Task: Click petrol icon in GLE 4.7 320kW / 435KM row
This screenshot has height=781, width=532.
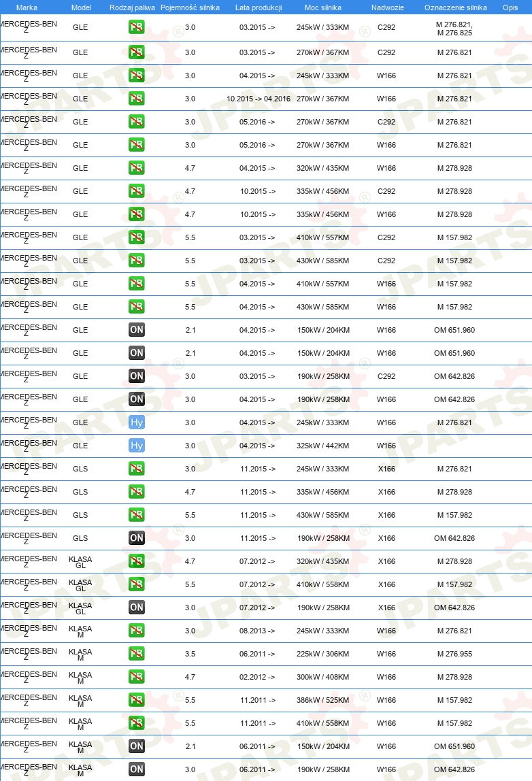Action: [137, 168]
